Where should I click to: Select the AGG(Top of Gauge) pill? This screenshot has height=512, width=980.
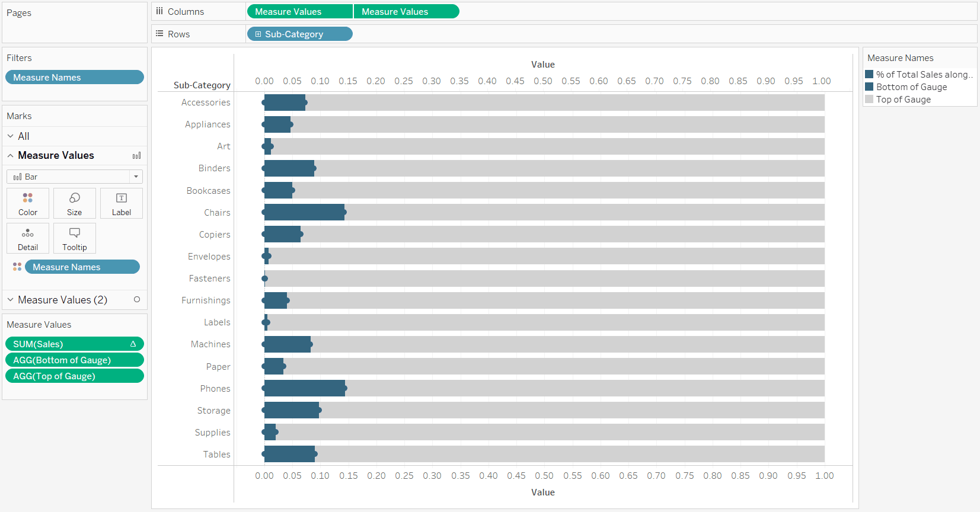(74, 376)
